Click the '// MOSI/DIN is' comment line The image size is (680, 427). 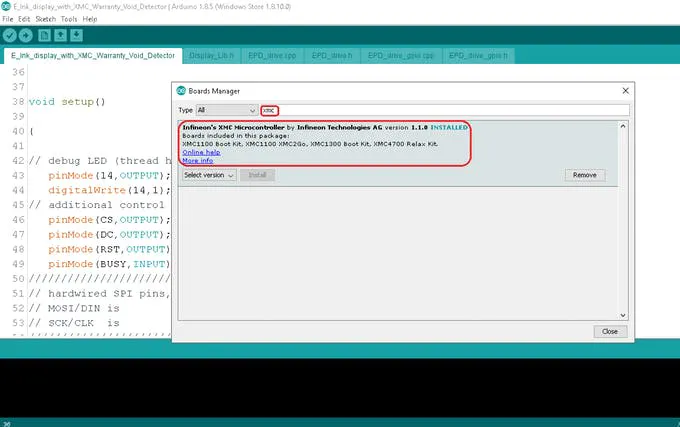(74, 308)
